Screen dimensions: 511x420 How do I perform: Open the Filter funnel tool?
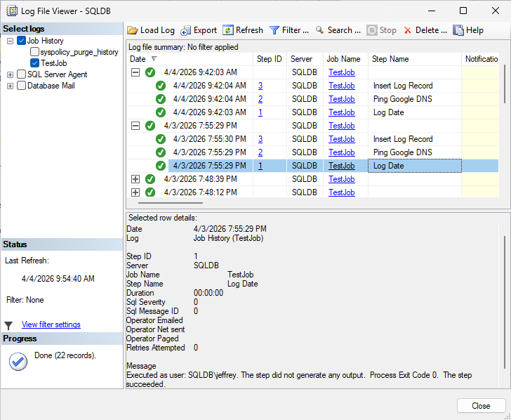274,30
